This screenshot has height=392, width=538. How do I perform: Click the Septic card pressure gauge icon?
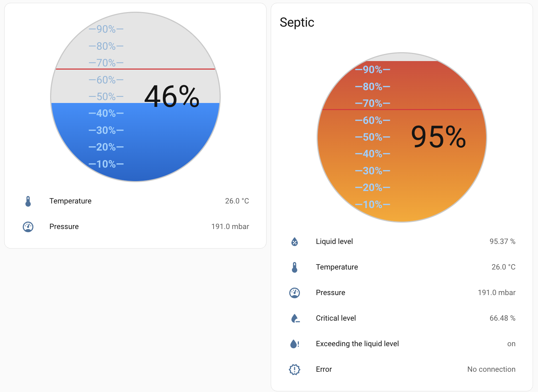click(295, 293)
